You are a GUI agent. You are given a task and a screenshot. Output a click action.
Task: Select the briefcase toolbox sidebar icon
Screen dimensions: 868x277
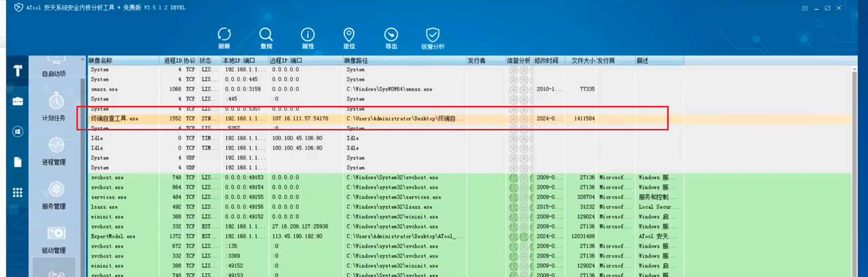click(18, 101)
